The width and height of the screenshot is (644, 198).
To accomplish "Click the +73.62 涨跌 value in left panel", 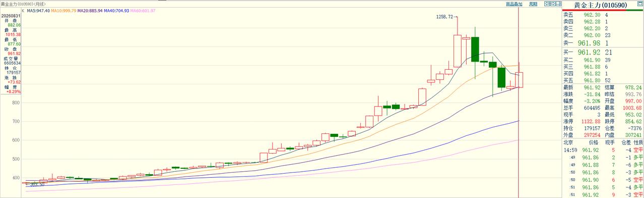I will pos(14,82).
